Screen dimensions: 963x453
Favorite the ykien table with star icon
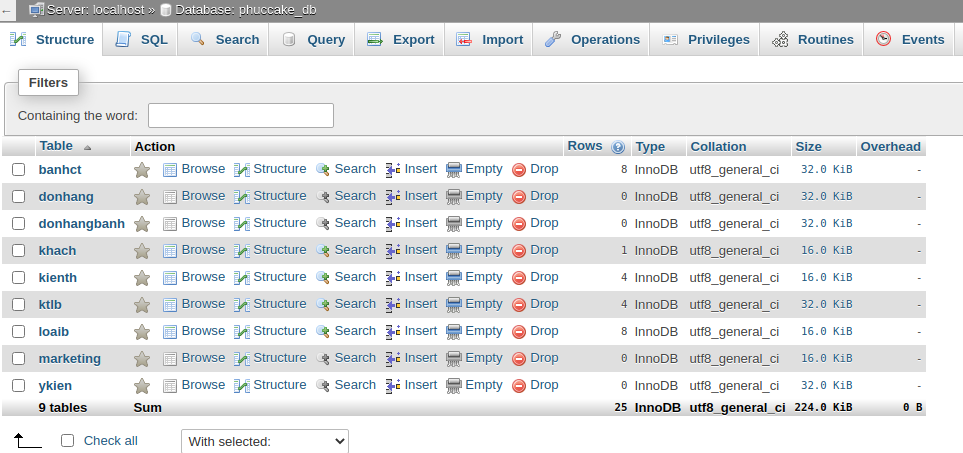click(x=142, y=386)
